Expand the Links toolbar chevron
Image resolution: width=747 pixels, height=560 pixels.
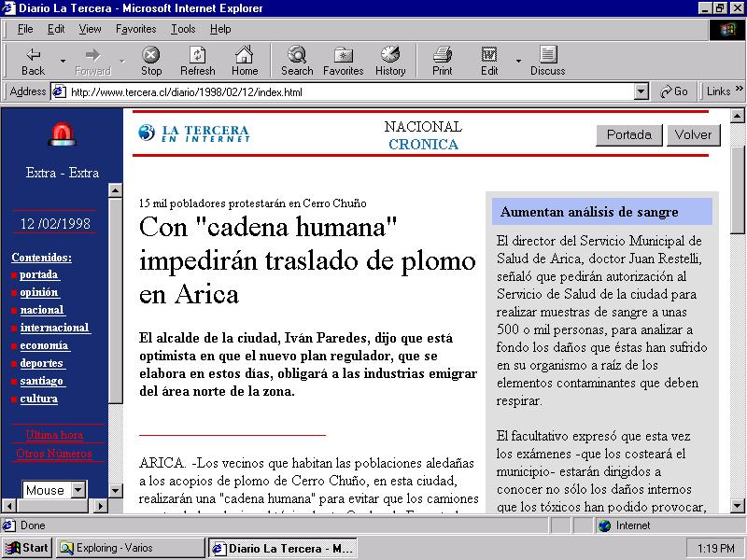tap(739, 89)
